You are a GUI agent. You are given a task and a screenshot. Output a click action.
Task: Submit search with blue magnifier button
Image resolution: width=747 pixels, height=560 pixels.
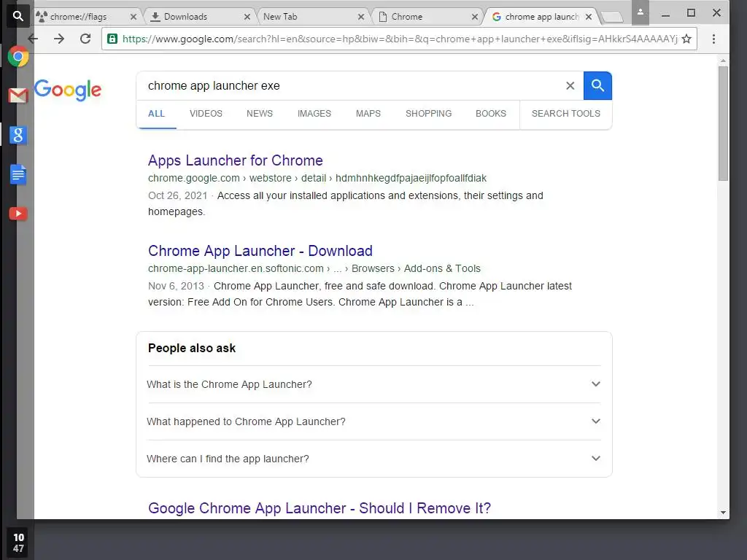pos(597,86)
